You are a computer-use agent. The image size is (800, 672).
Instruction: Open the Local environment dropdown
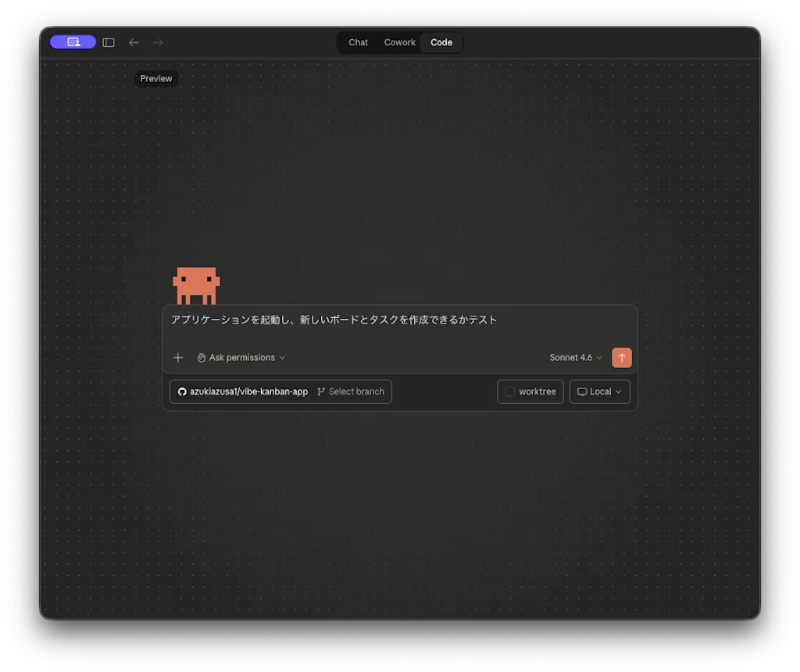pyautogui.click(x=599, y=392)
